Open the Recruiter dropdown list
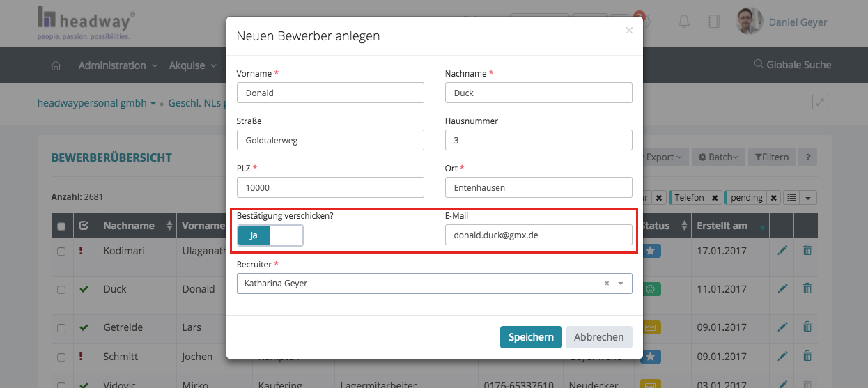The width and height of the screenshot is (868, 388). click(621, 284)
